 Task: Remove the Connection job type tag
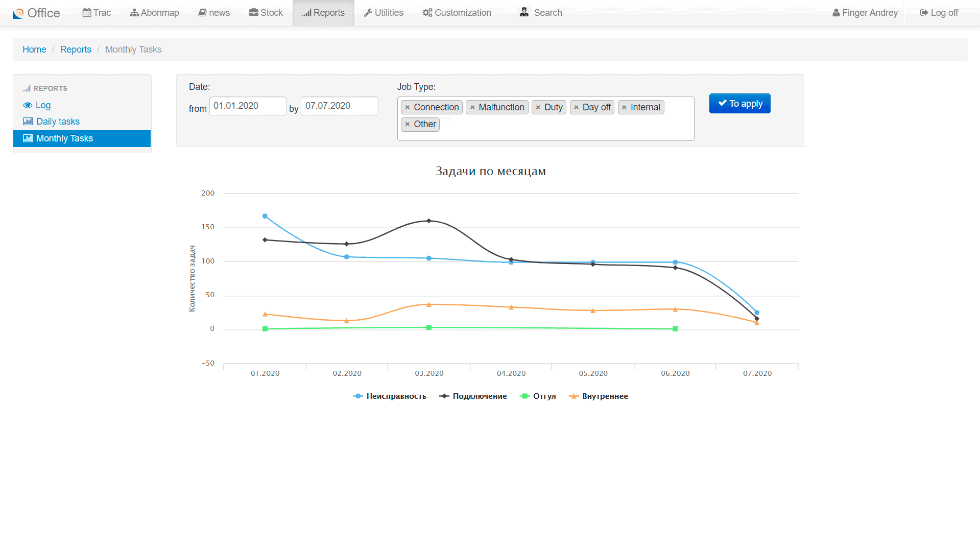pyautogui.click(x=407, y=107)
